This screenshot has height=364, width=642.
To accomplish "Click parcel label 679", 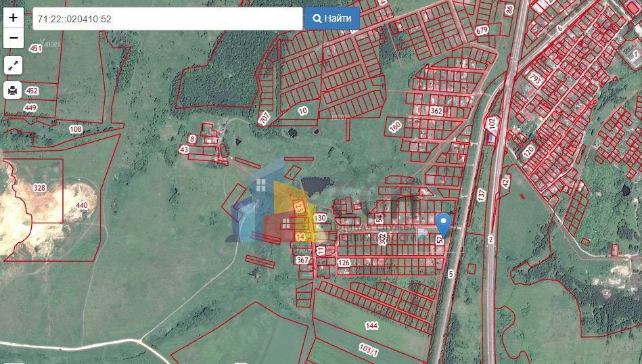I will pyautogui.click(x=482, y=30).
